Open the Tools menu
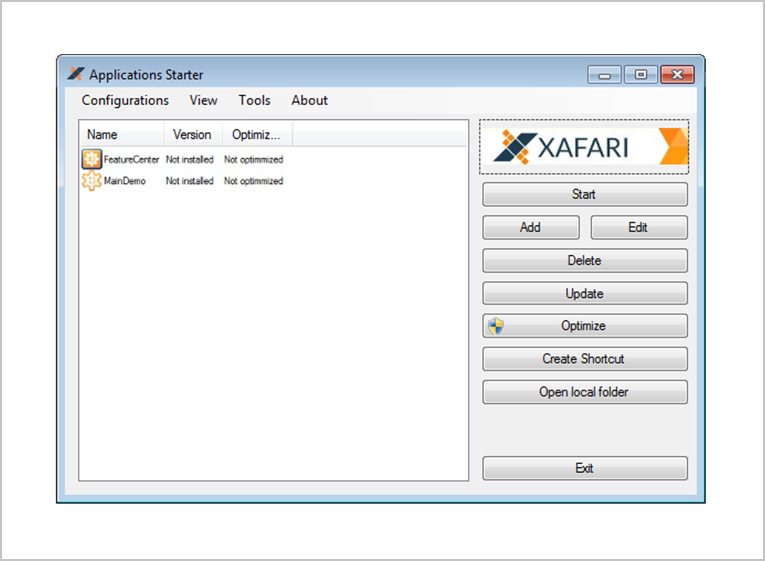Image resolution: width=765 pixels, height=561 pixels. (x=254, y=100)
